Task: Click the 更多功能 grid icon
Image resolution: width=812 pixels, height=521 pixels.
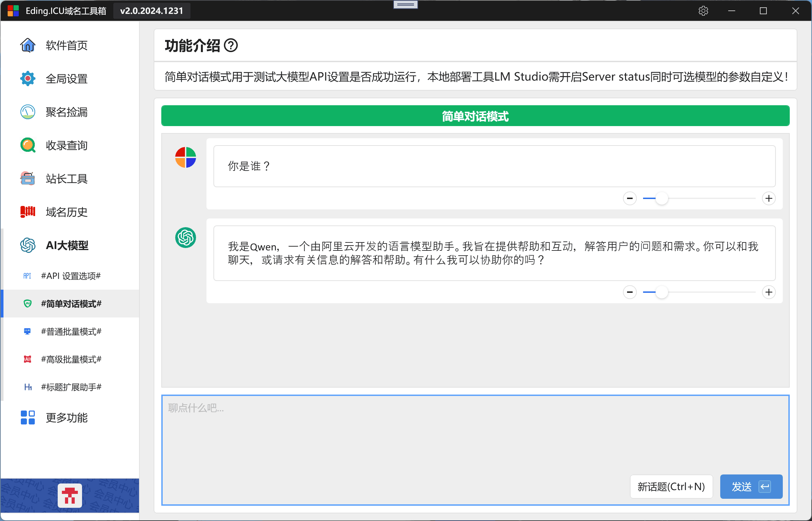Action: 28,417
